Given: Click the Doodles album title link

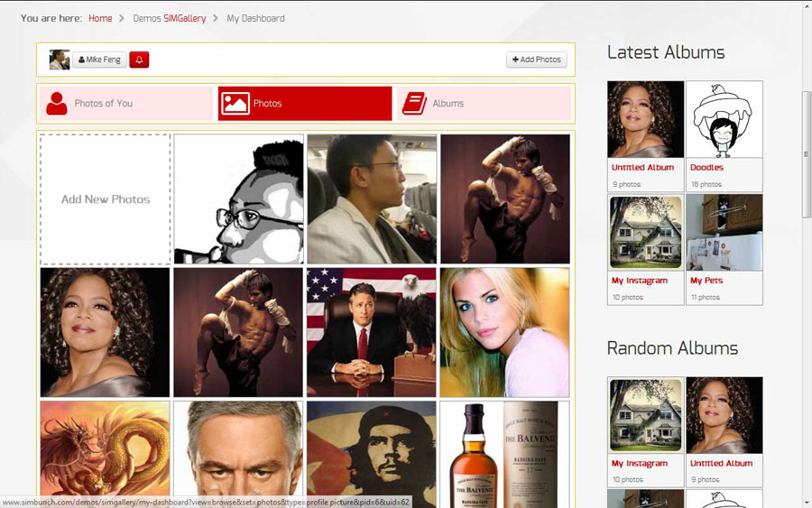Looking at the screenshot, I should [706, 167].
